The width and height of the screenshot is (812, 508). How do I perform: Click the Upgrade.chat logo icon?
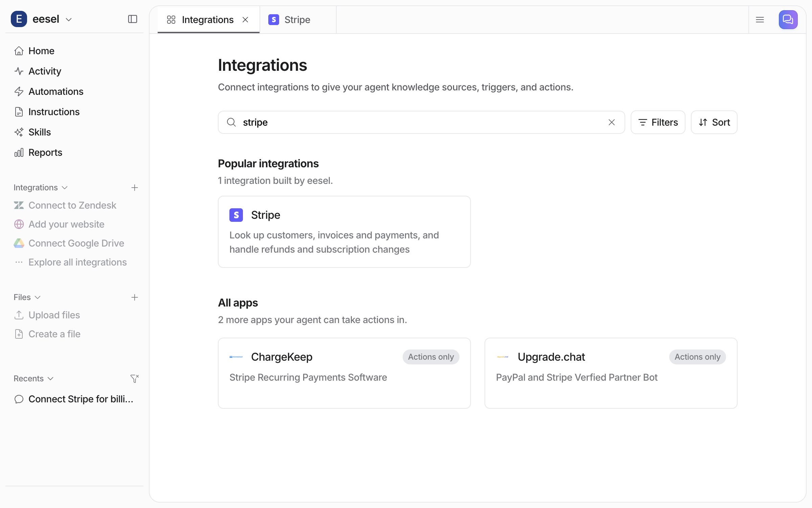503,357
